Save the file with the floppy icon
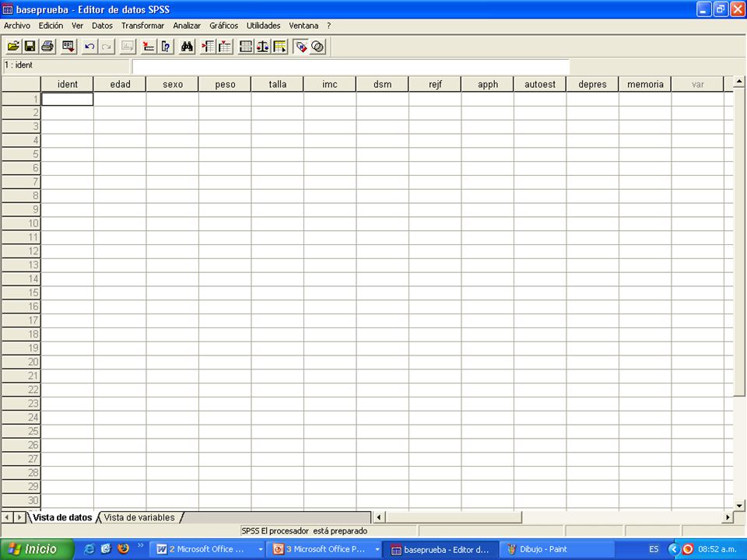Image resolution: width=747 pixels, height=560 pixels. [x=30, y=47]
